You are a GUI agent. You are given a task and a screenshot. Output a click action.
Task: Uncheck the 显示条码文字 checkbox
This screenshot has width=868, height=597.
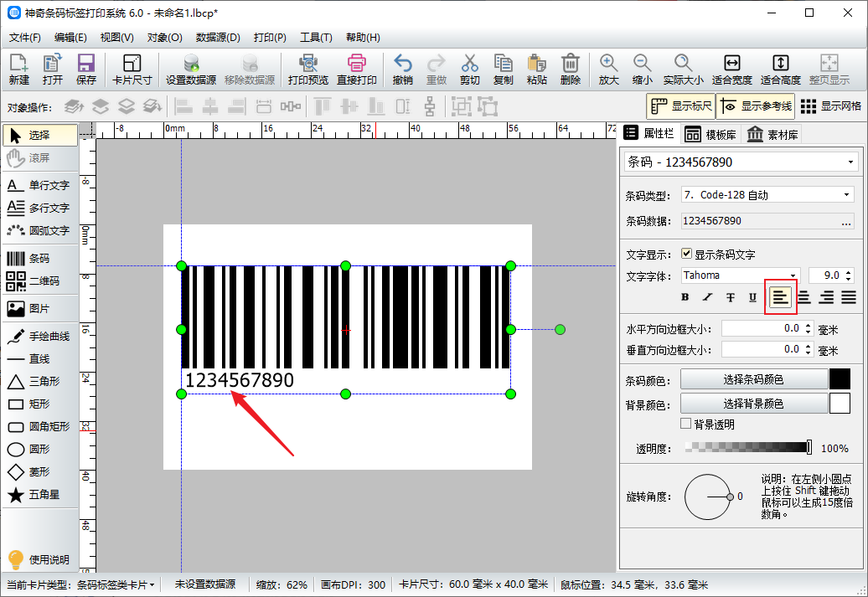pos(687,254)
